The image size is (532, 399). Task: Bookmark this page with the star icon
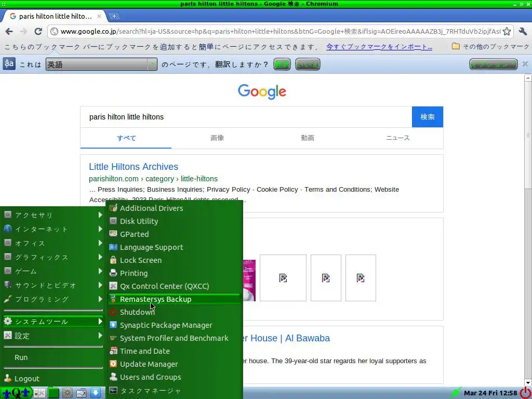tap(507, 32)
